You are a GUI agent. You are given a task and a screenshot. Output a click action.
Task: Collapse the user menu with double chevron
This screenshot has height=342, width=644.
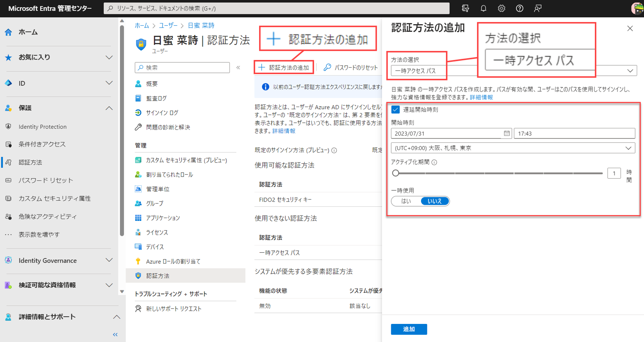point(238,68)
